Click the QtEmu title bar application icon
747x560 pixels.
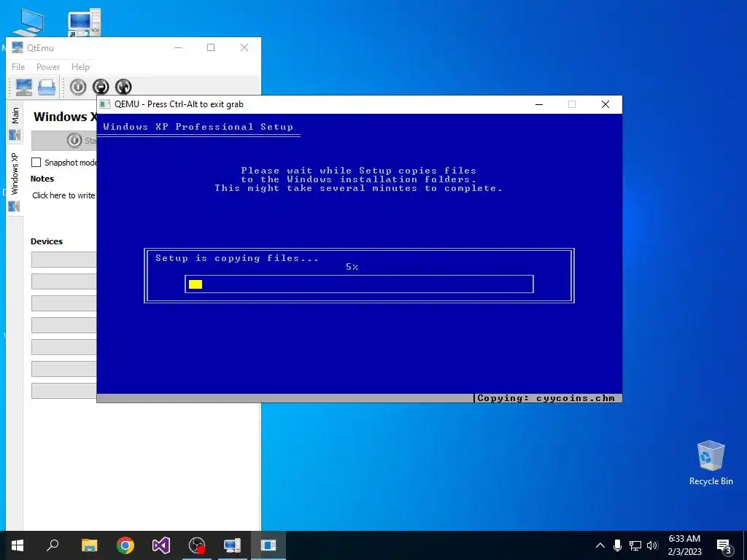18,47
